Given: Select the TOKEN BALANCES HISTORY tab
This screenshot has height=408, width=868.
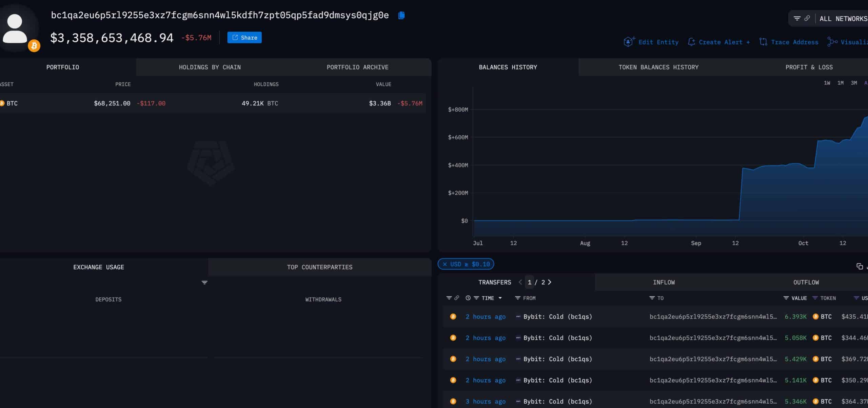Looking at the screenshot, I should (x=658, y=67).
